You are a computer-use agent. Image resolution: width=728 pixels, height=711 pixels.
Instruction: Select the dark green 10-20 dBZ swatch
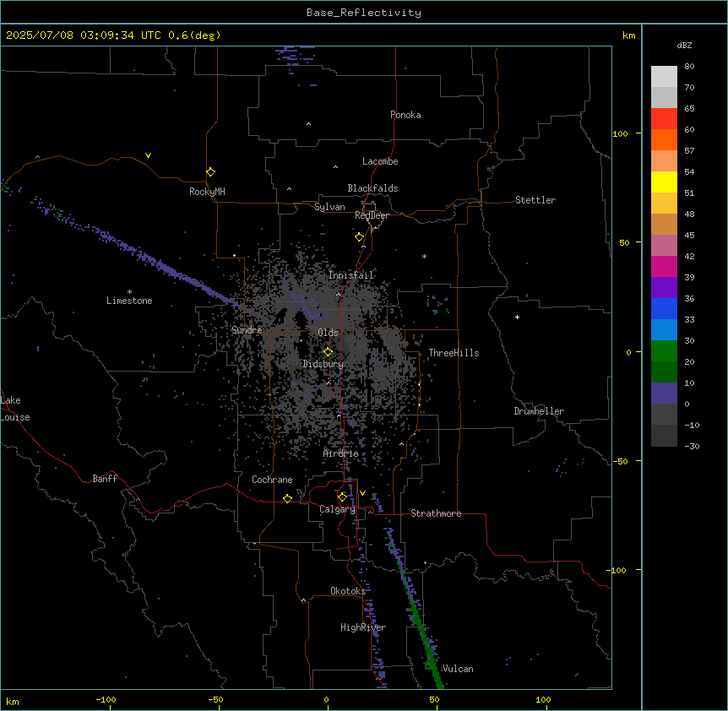pyautogui.click(x=664, y=372)
